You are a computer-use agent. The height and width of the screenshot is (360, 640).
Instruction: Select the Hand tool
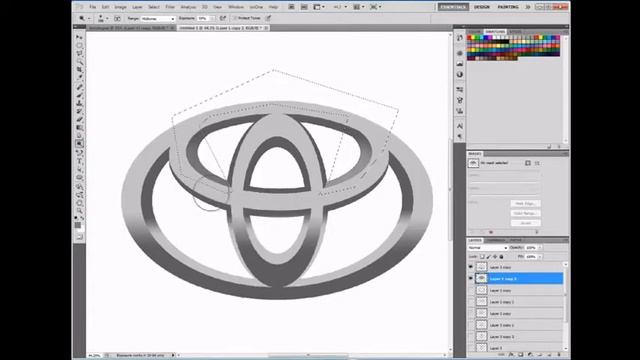[x=79, y=203]
